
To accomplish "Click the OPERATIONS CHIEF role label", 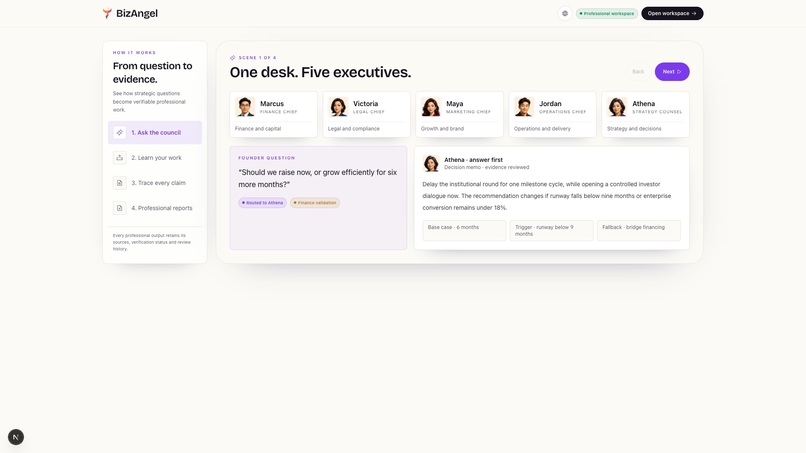I will [x=562, y=112].
